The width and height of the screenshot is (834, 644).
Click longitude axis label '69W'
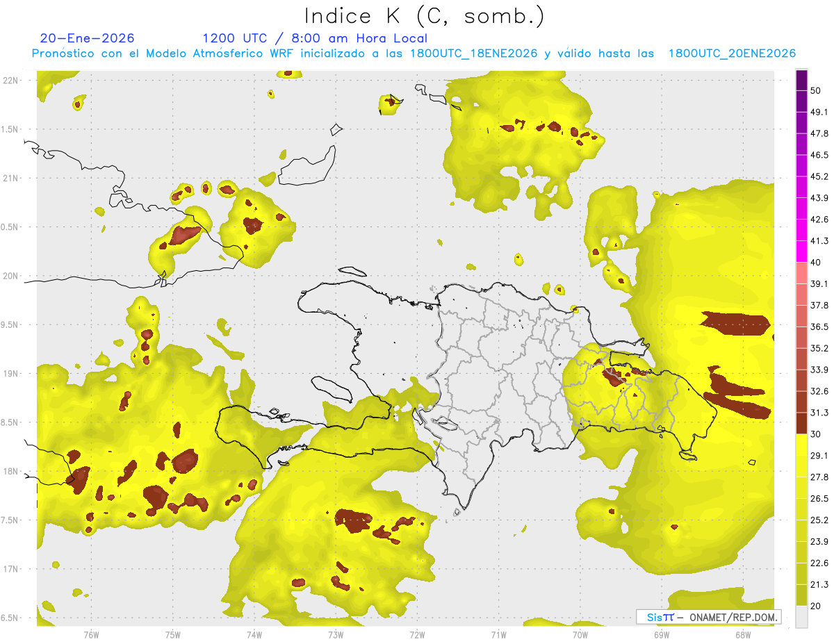(661, 635)
